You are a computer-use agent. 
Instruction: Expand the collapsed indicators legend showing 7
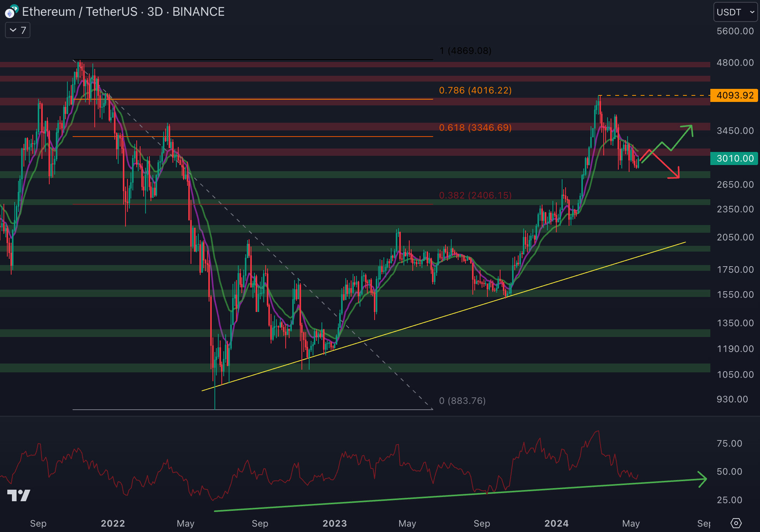pyautogui.click(x=18, y=30)
